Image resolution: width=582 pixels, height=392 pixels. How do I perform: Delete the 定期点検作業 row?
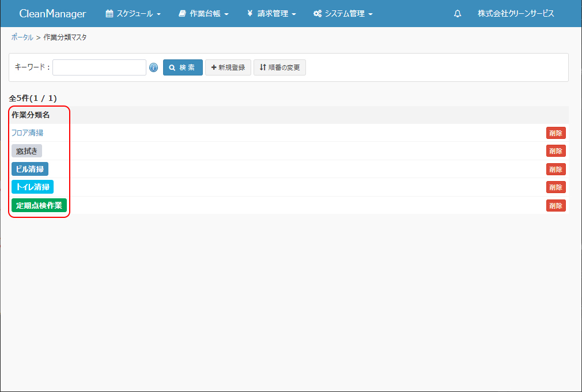click(x=555, y=205)
